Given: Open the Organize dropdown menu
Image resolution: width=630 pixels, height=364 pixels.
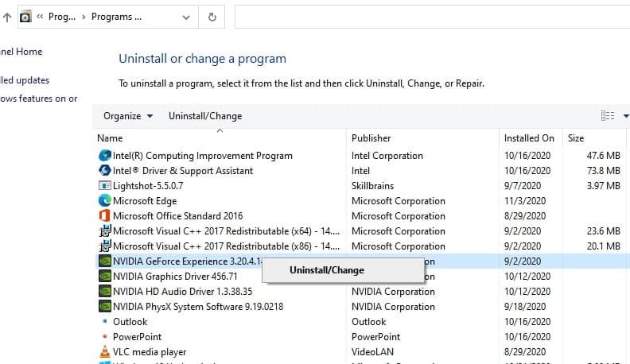Looking at the screenshot, I should 128,116.
